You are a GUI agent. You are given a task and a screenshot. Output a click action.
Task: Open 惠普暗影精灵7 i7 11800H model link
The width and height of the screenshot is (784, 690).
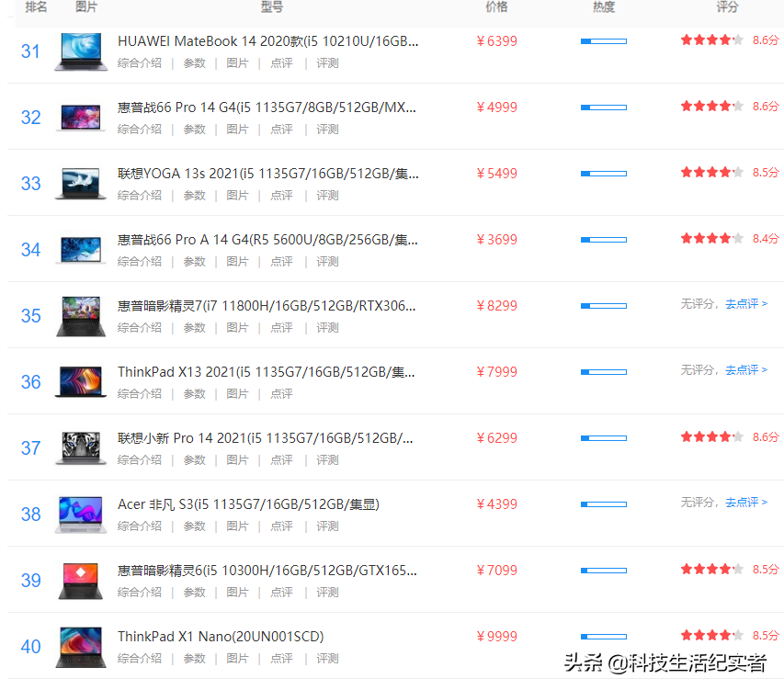click(x=267, y=306)
